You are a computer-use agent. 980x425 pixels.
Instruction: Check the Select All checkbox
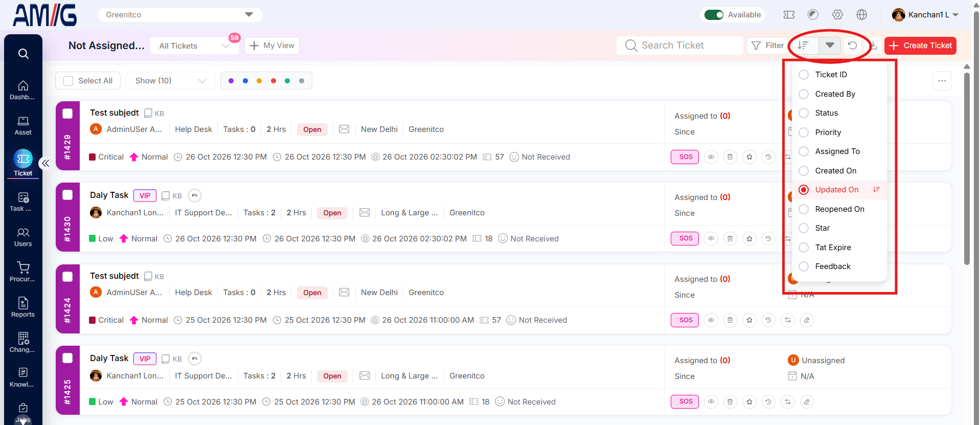pyautogui.click(x=68, y=81)
